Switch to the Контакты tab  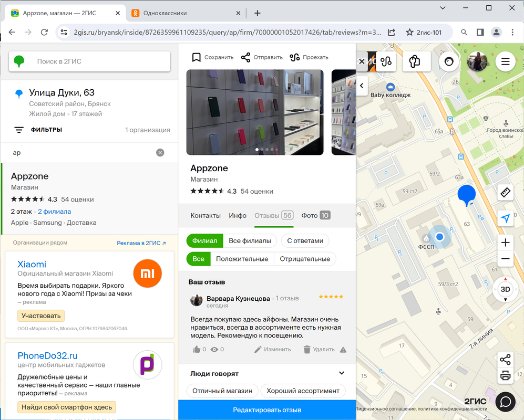[206, 215]
